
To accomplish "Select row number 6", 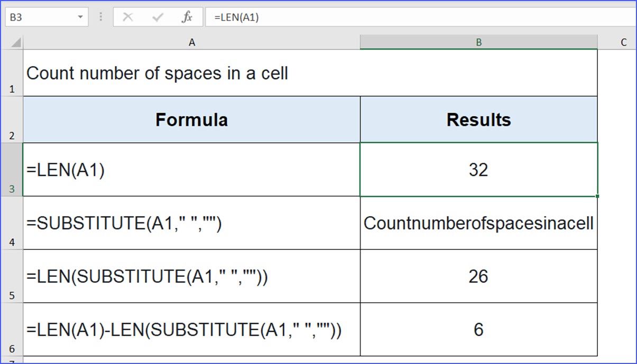I will (x=12, y=330).
